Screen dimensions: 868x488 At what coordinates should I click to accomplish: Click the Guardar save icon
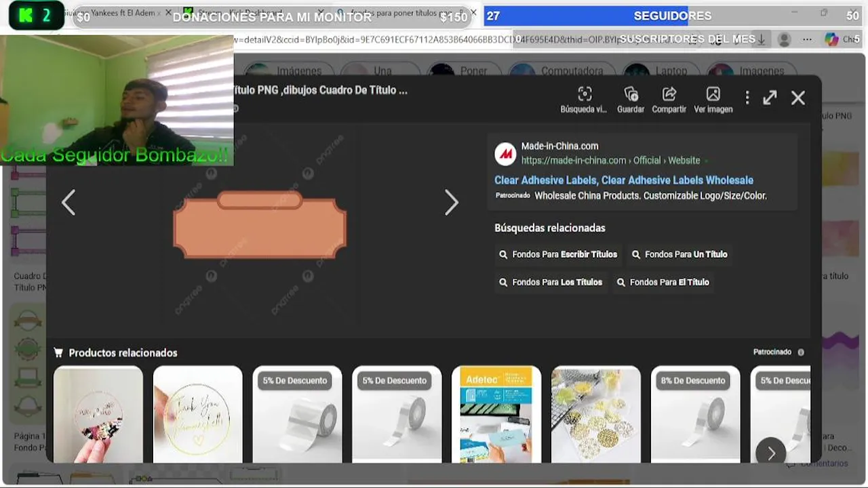click(x=631, y=94)
